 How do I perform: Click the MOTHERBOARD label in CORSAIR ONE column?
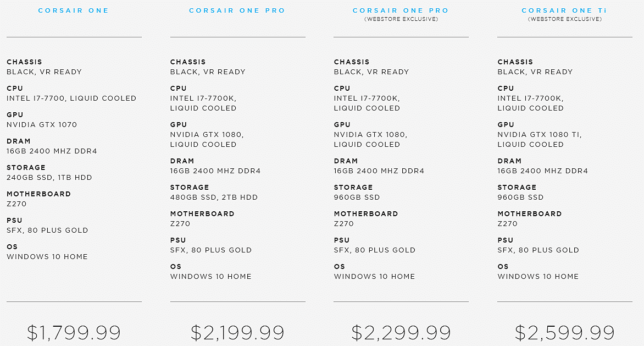38,194
